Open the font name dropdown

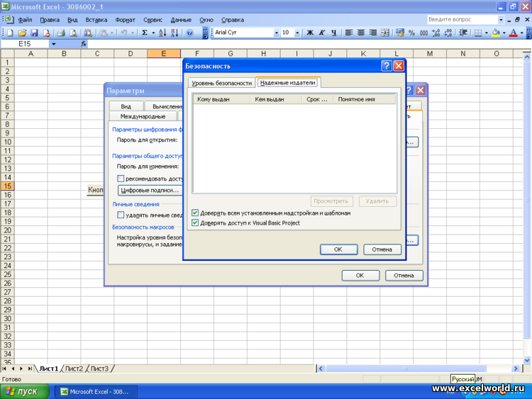coord(276,33)
